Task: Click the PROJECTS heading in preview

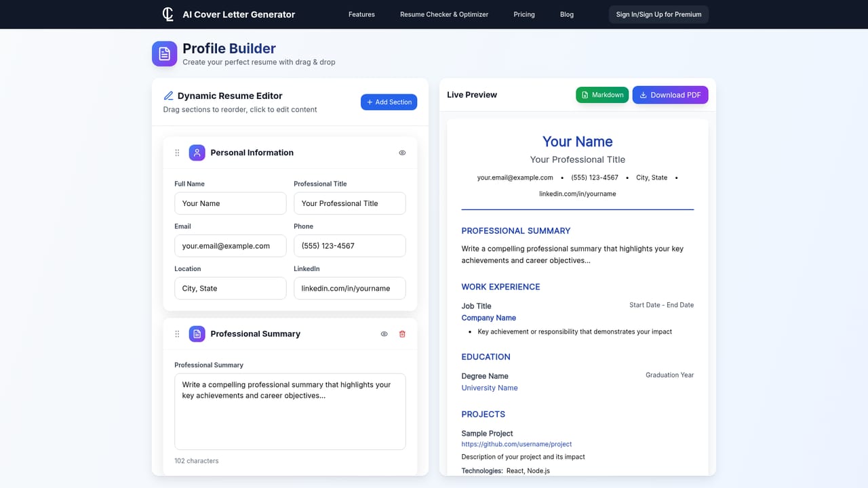Action: click(484, 414)
